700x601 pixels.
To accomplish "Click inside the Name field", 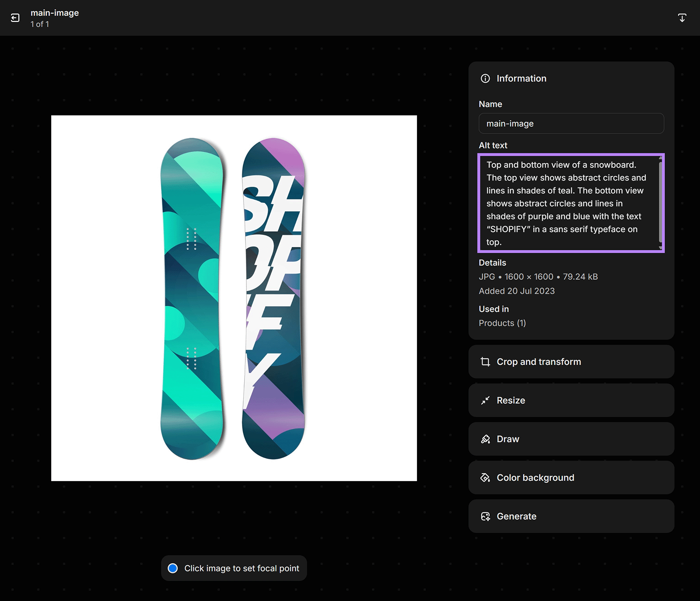I will tap(571, 123).
